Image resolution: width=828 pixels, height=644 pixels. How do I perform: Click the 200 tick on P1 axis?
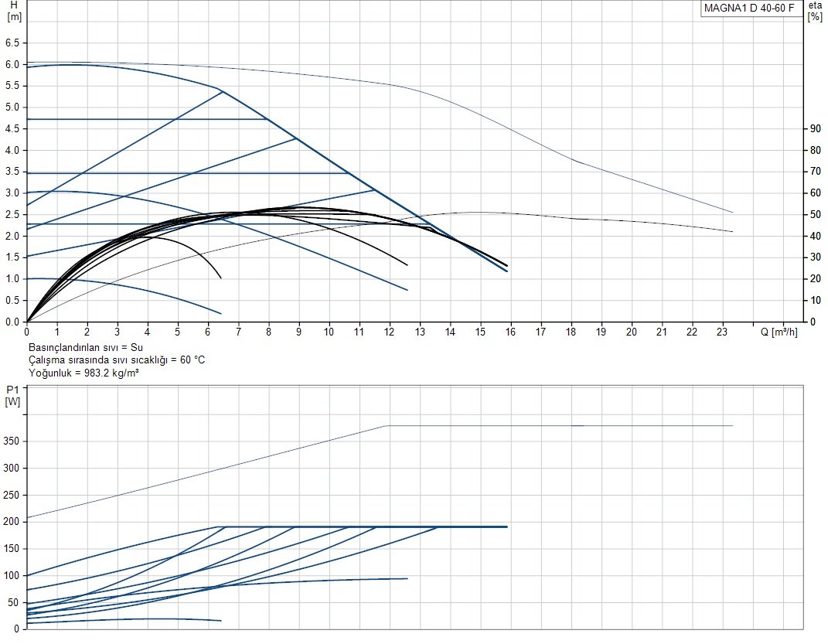[11, 522]
